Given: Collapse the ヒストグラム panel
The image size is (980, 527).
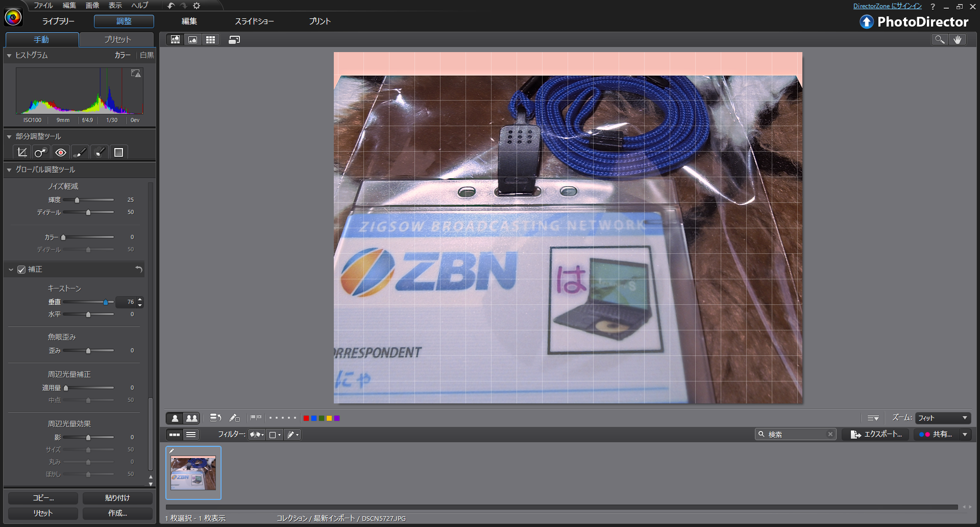Looking at the screenshot, I should click(9, 55).
